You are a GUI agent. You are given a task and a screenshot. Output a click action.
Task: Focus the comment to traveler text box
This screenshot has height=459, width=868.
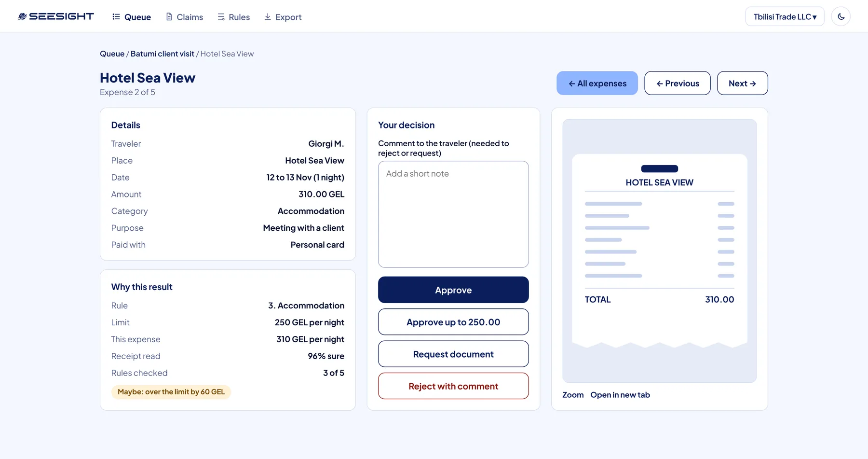click(x=453, y=214)
